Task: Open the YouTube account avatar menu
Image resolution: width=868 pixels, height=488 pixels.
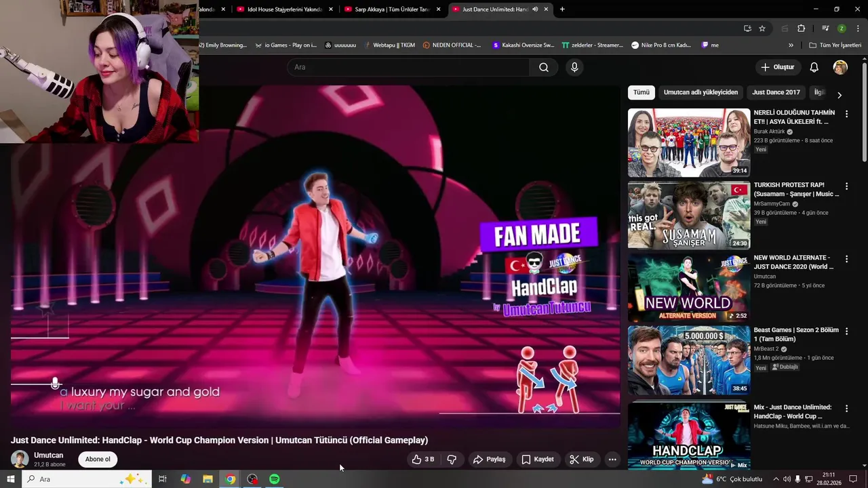Action: 840,67
